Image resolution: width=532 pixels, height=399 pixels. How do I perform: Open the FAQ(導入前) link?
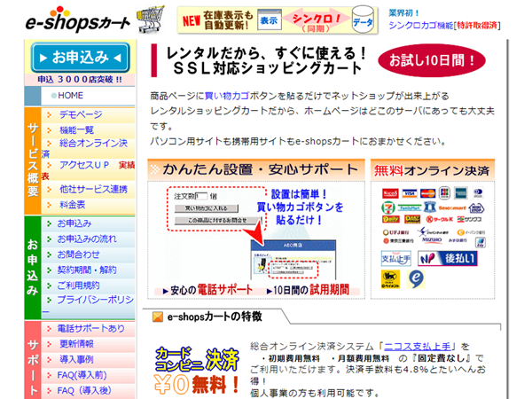tap(82, 375)
